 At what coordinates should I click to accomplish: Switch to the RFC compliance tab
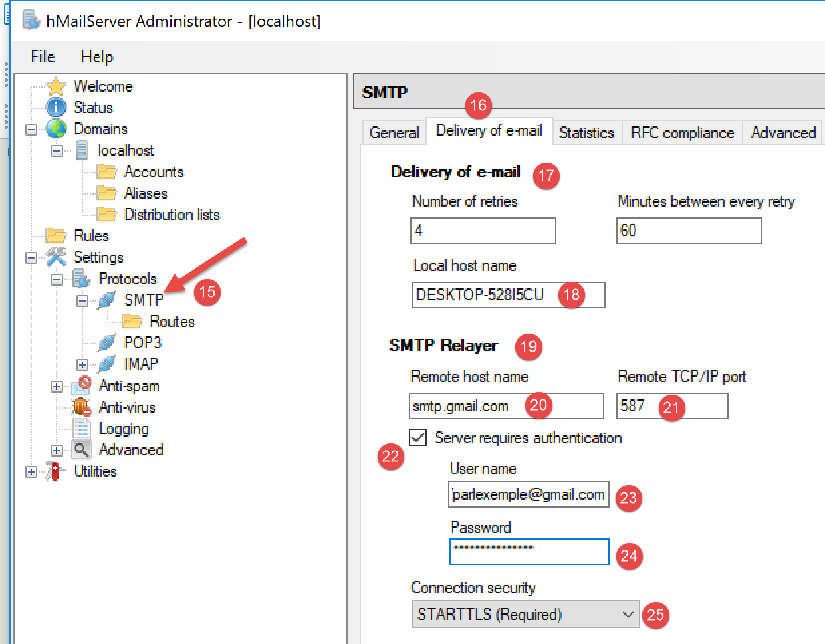coord(682,133)
